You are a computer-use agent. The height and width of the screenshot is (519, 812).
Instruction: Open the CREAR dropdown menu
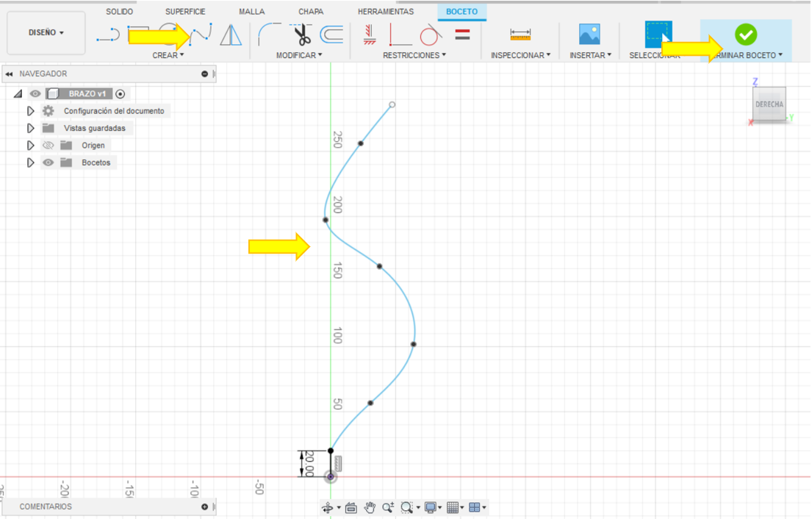(168, 55)
